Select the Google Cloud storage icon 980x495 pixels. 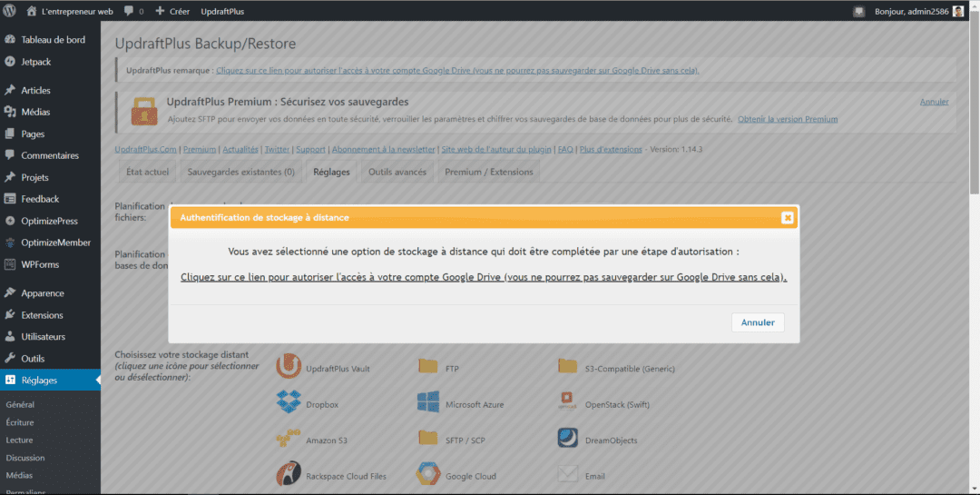click(428, 474)
